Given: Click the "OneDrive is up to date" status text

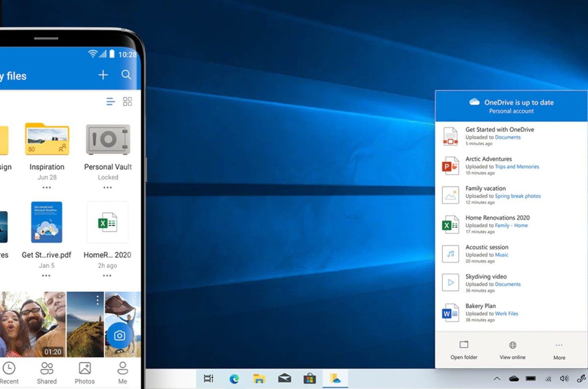Looking at the screenshot, I should (x=519, y=102).
